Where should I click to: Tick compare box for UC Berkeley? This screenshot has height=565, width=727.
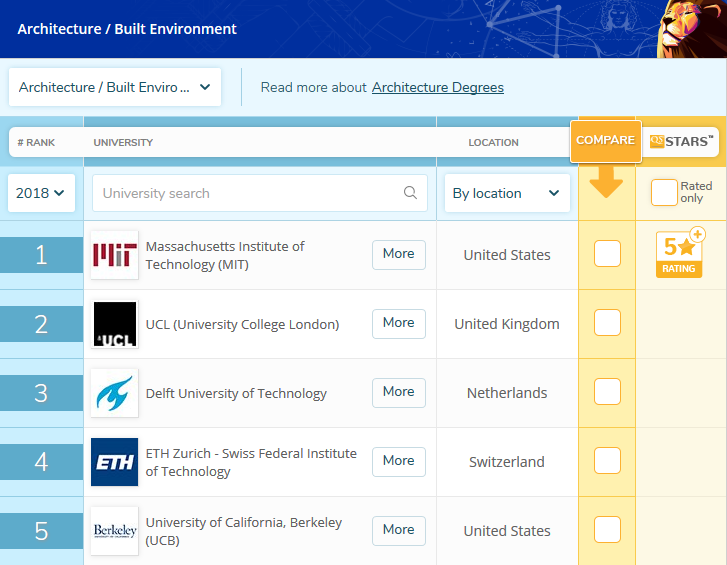click(x=607, y=529)
